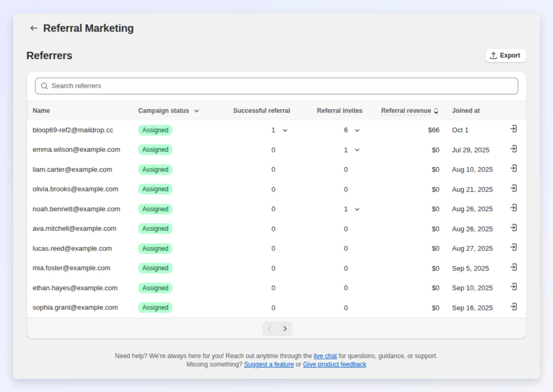553x392 pixels.
Task: Open Give product feedback link
Action: tap(334, 364)
